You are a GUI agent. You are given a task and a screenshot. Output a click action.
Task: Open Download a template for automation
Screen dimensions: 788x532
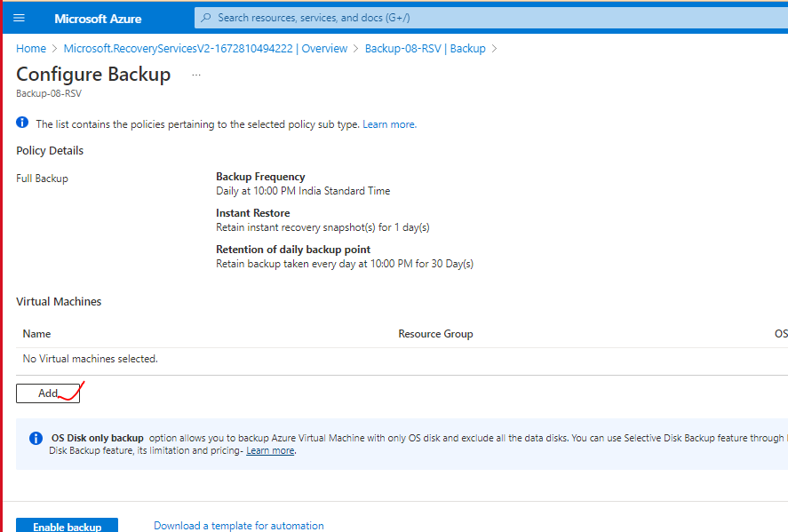click(x=239, y=526)
